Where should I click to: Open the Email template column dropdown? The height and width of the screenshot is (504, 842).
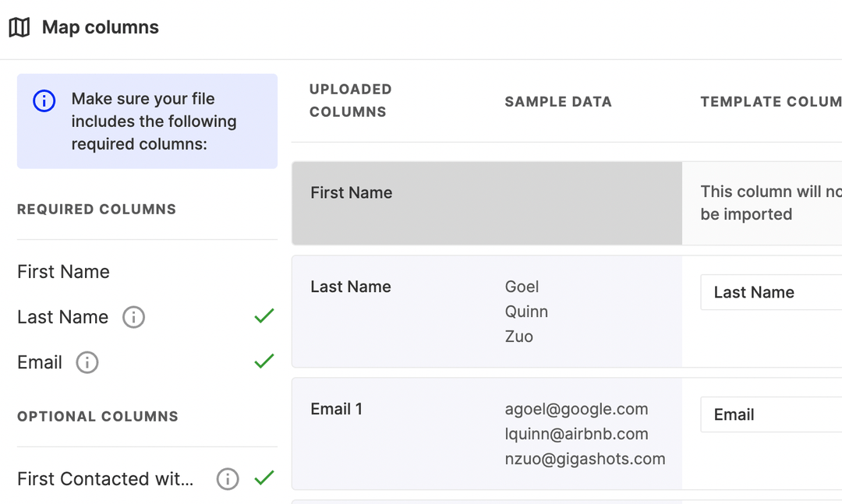tap(772, 414)
